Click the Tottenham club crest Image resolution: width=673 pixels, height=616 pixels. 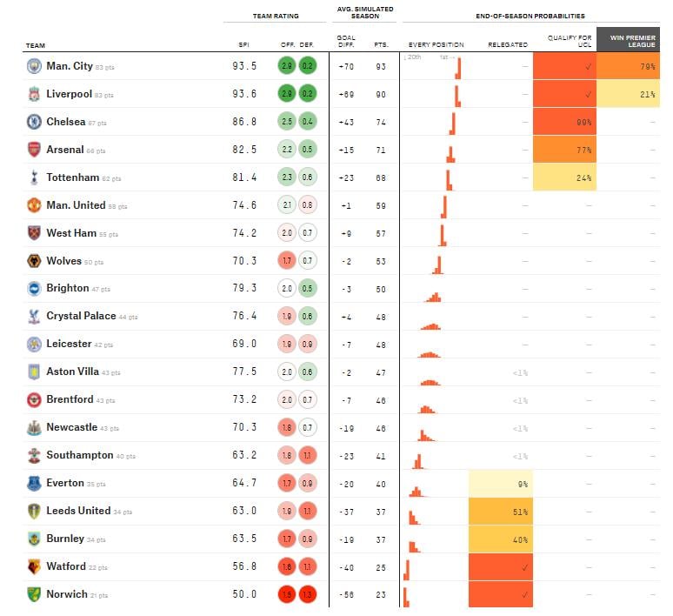coord(34,177)
